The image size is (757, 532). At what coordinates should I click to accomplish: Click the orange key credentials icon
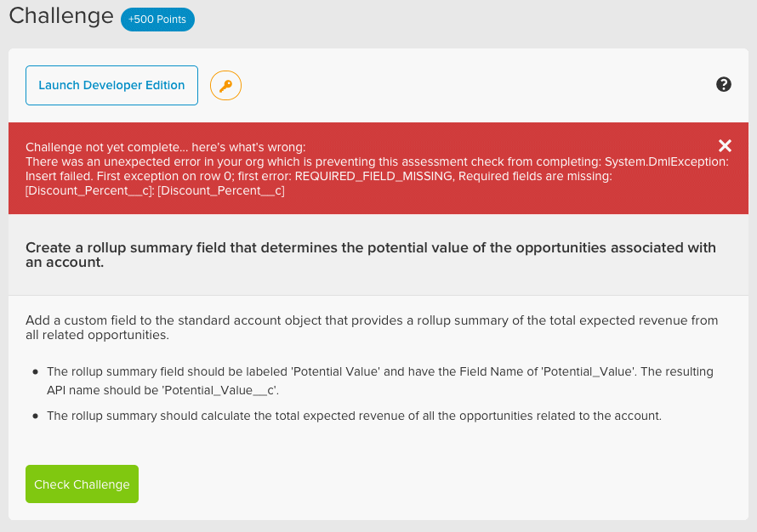(225, 86)
